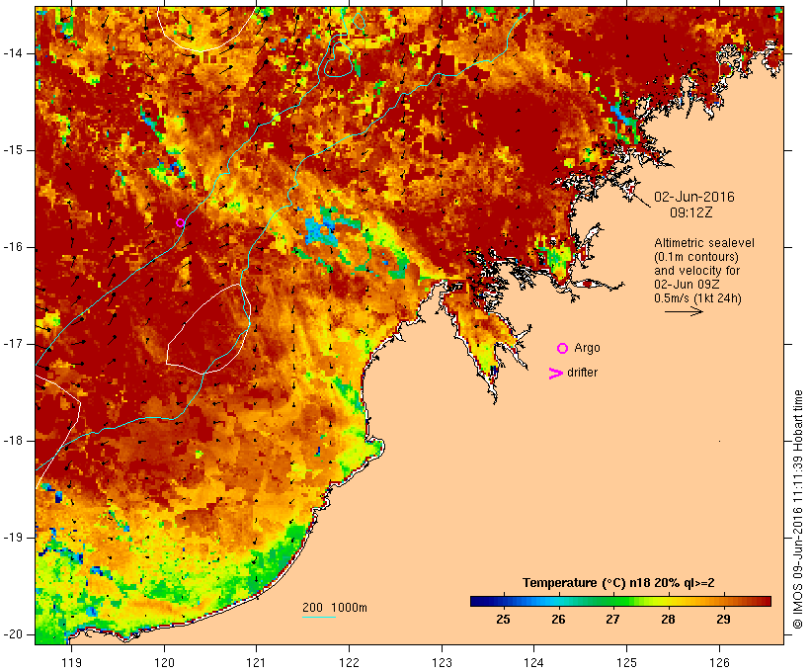Click colorbar tick label '26'
This screenshot has height=672, width=810.
pos(558,619)
